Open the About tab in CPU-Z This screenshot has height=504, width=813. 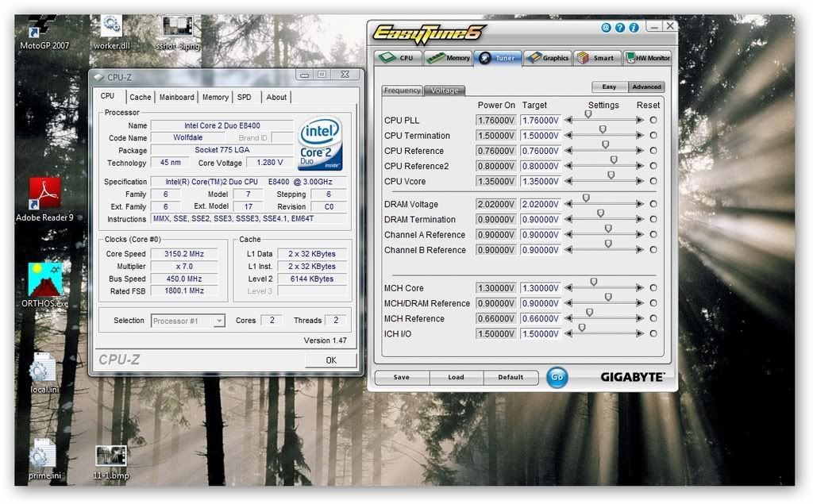[x=275, y=97]
